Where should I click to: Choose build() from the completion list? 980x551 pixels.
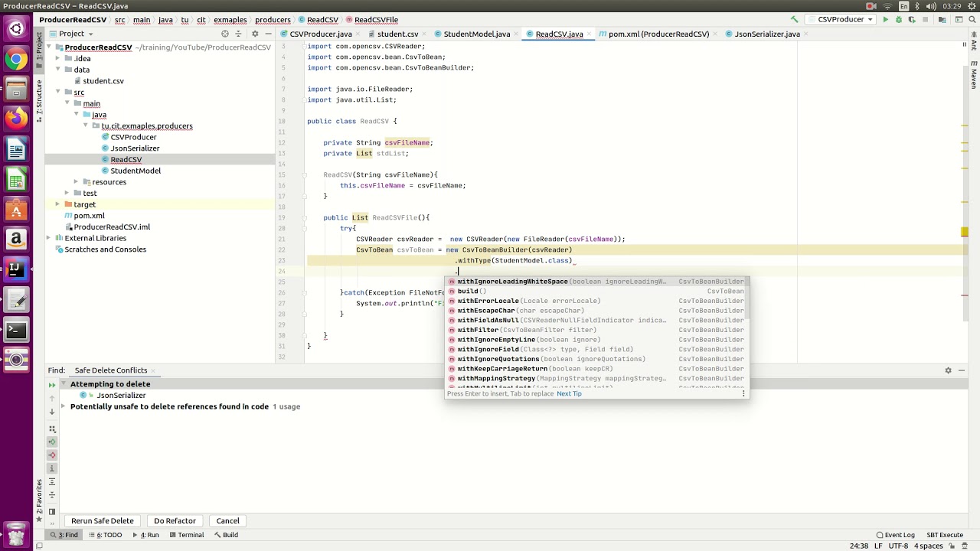point(596,291)
